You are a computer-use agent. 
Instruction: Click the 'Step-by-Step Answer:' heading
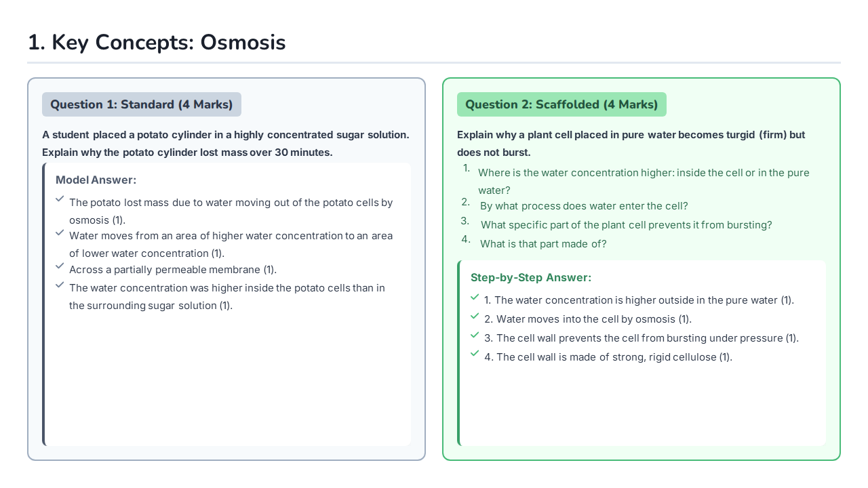(531, 277)
